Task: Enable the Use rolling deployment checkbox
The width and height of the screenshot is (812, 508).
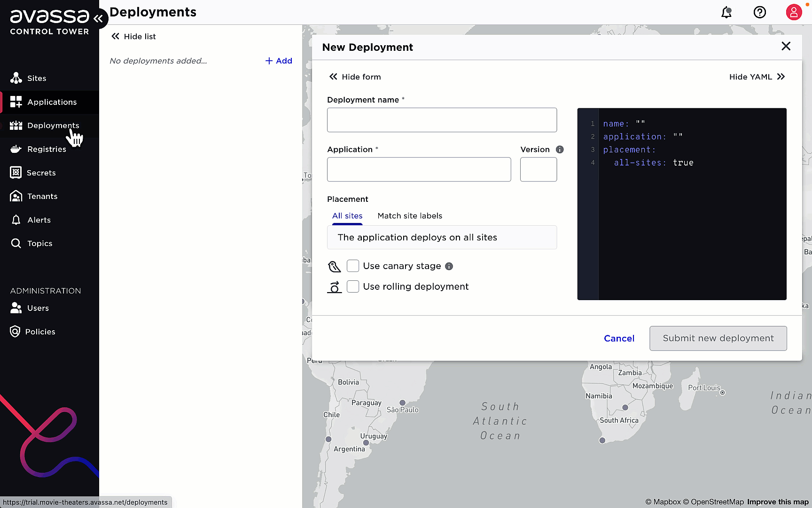Action: [x=353, y=286]
